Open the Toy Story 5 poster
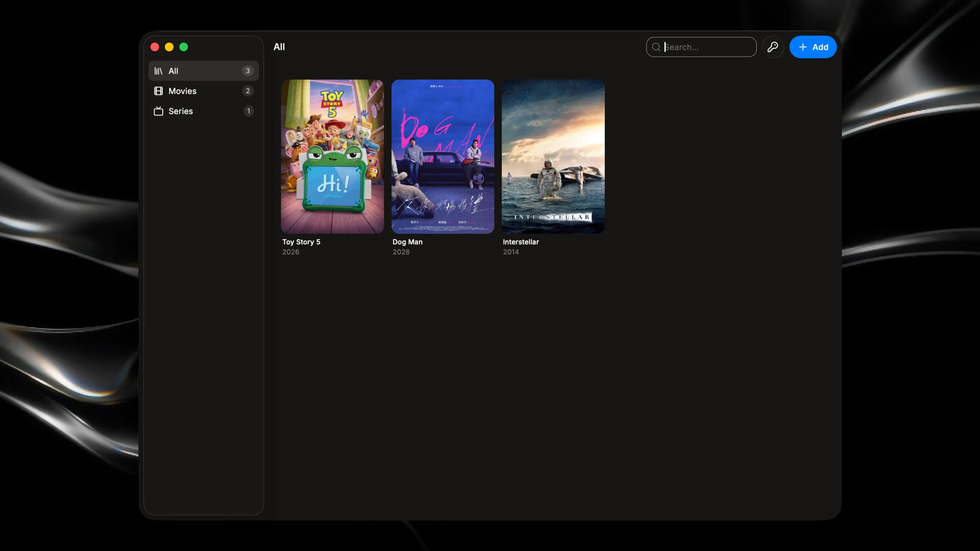This screenshot has height=551, width=980. click(332, 157)
